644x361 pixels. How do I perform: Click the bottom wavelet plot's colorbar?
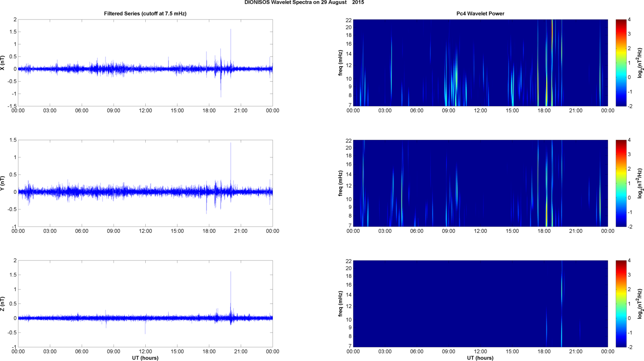(x=621, y=304)
